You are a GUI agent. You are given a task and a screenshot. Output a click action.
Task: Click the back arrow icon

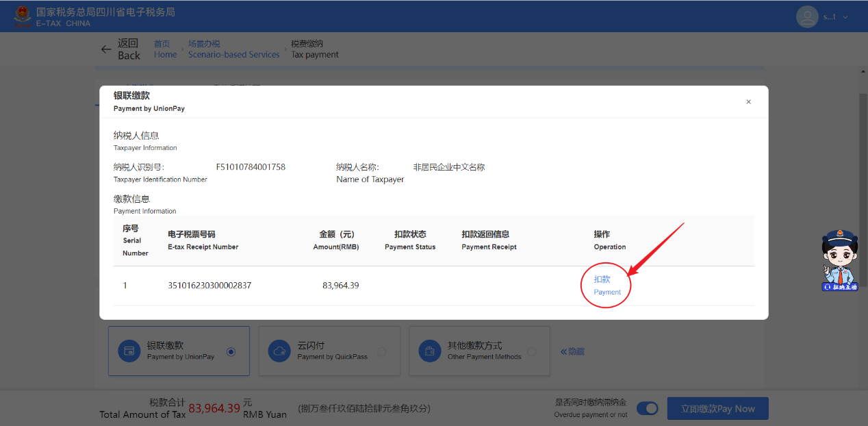(x=106, y=49)
